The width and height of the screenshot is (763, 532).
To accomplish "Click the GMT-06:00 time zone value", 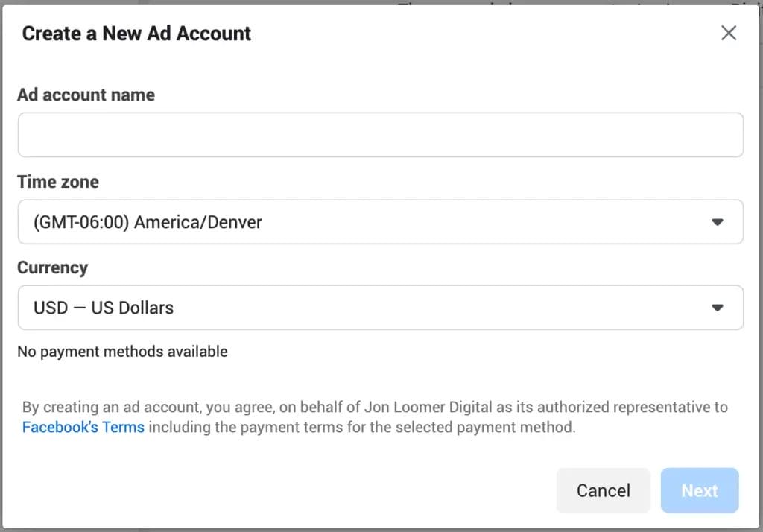I will click(148, 221).
